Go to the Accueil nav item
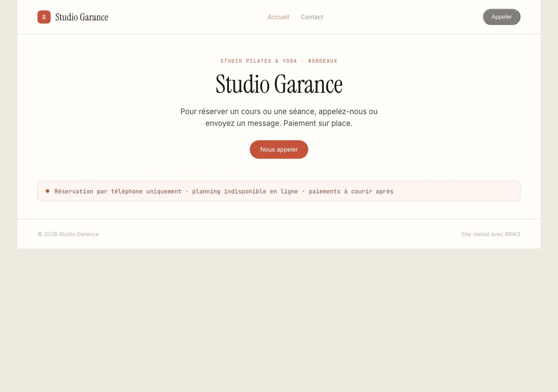This screenshot has width=558, height=392. tap(279, 17)
